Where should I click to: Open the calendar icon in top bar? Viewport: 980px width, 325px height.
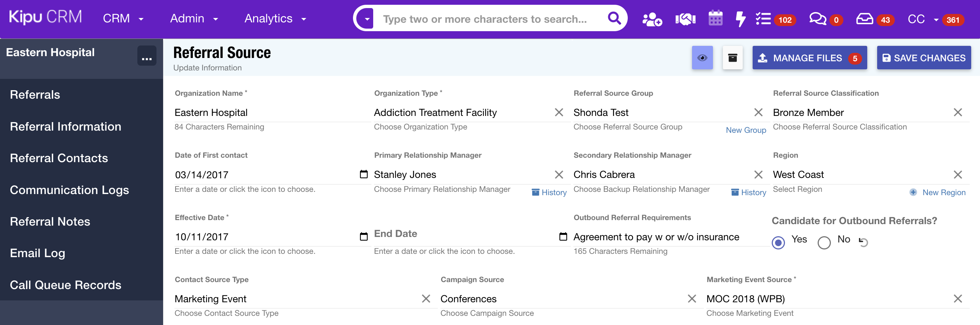(715, 18)
